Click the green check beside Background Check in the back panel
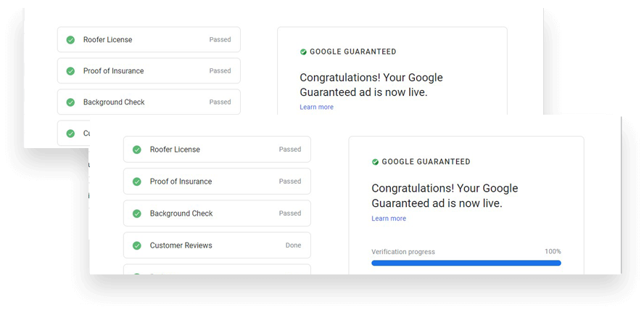This screenshot has height=310, width=644. point(70,102)
